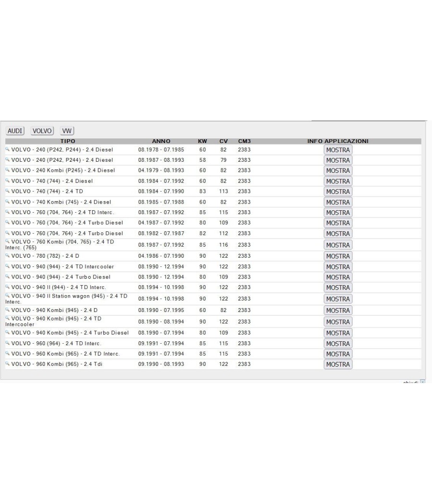Click the TIPO column header
The width and height of the screenshot is (432, 504).
pyautogui.click(x=68, y=141)
